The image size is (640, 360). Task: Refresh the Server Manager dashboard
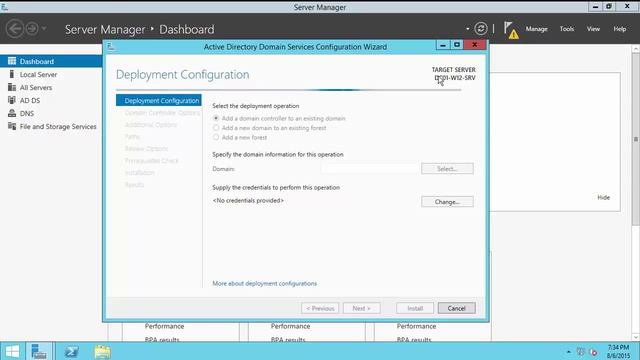pos(481,29)
